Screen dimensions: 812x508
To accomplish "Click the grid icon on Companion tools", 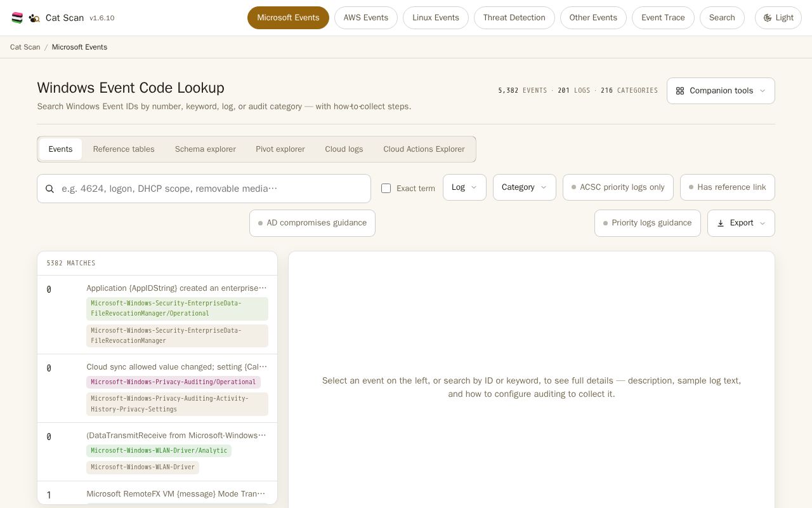I will tap(680, 91).
